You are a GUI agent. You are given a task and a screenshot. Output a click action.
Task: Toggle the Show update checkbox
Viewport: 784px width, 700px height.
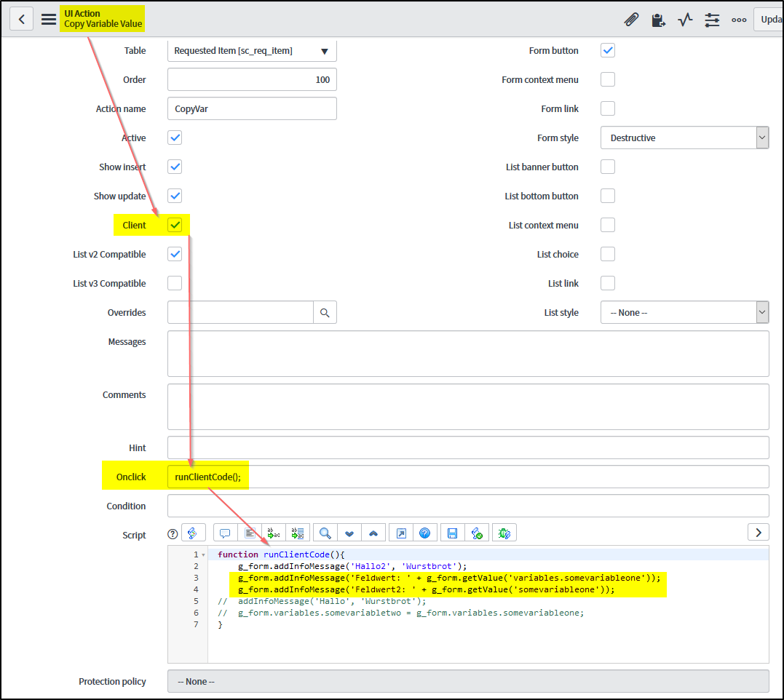pyautogui.click(x=175, y=196)
